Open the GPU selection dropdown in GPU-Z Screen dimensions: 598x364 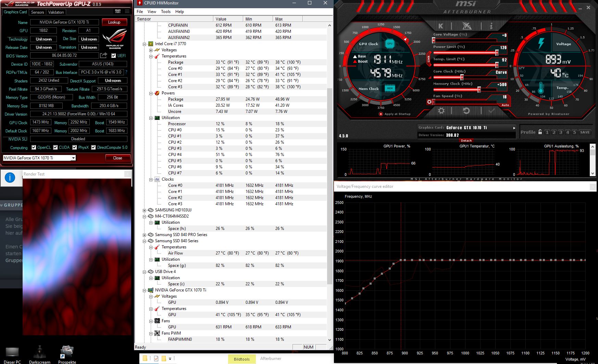[x=73, y=158]
